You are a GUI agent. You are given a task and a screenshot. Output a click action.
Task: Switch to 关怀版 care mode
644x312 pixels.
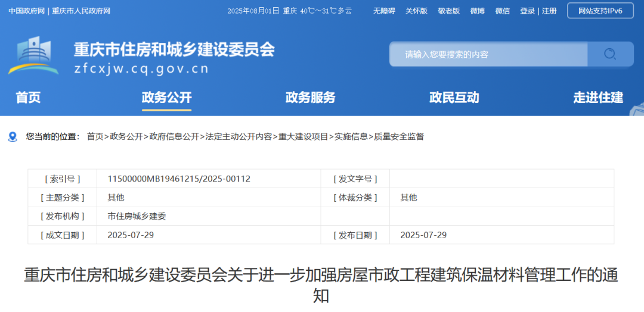[x=416, y=11]
